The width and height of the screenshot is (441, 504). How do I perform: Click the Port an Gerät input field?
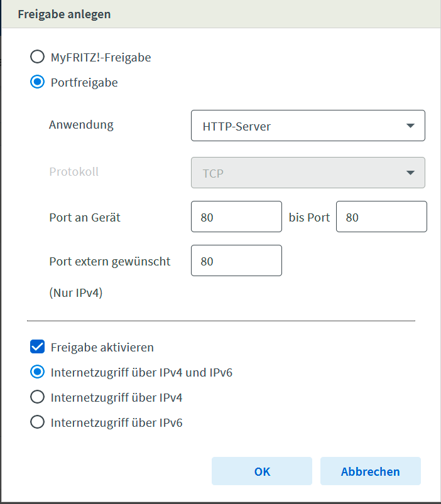pos(236,217)
